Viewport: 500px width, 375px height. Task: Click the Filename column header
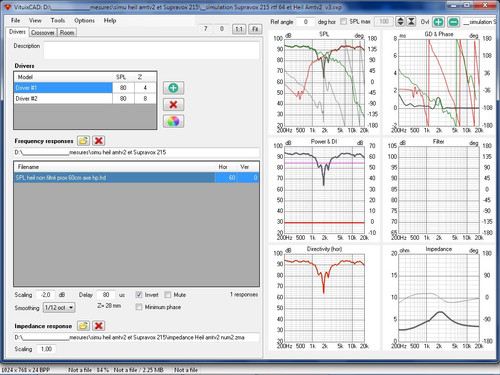pyautogui.click(x=115, y=167)
